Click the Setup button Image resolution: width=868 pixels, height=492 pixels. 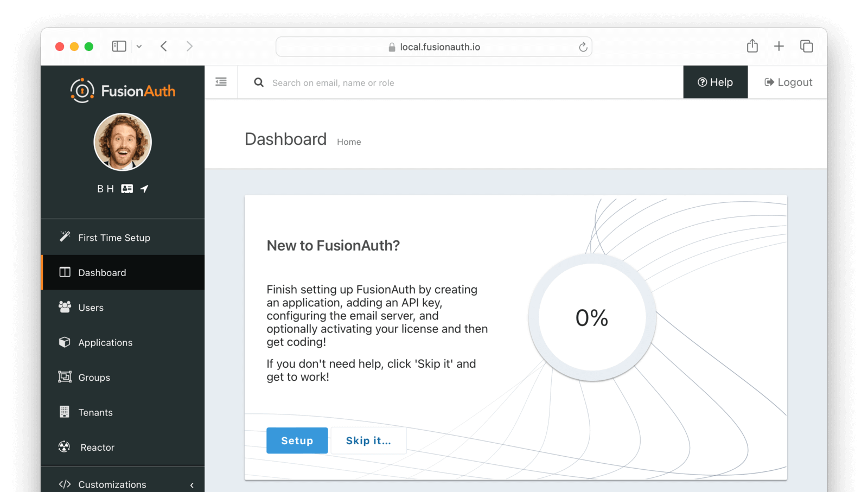tap(297, 440)
